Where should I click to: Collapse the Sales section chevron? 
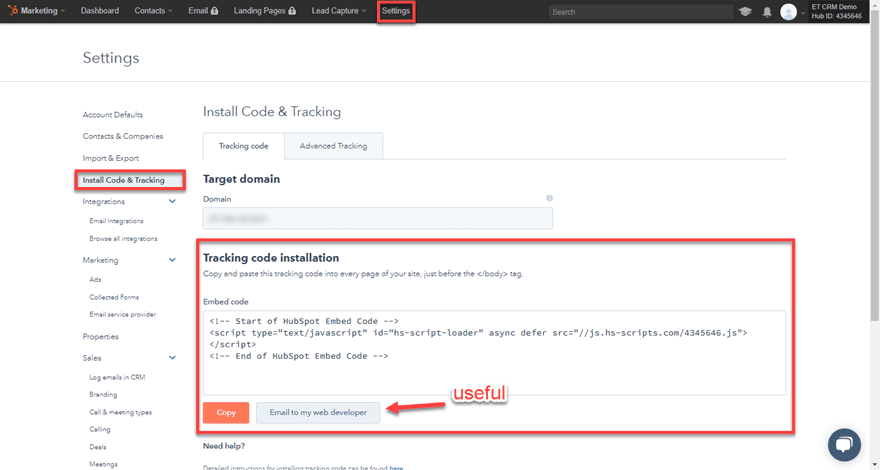172,358
